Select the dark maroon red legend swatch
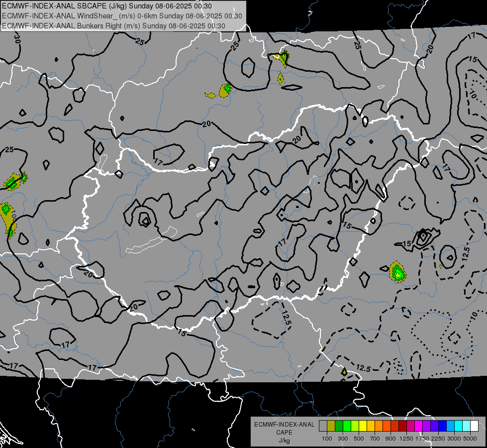The image size is (487, 448). pyautogui.click(x=402, y=426)
